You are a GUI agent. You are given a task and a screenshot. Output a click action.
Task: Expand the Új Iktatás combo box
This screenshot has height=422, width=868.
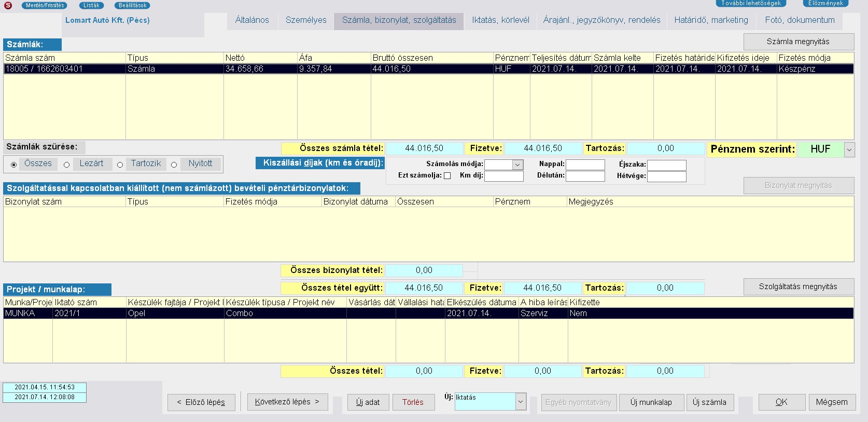521,401
